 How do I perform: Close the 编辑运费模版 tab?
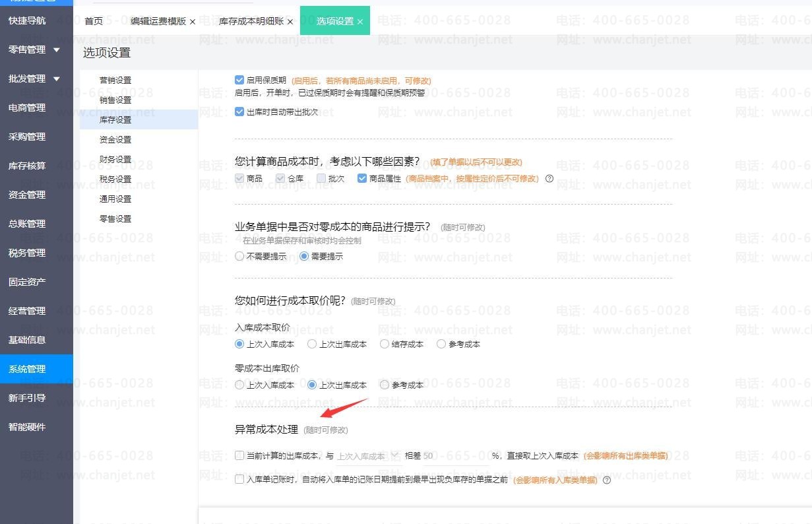point(193,22)
